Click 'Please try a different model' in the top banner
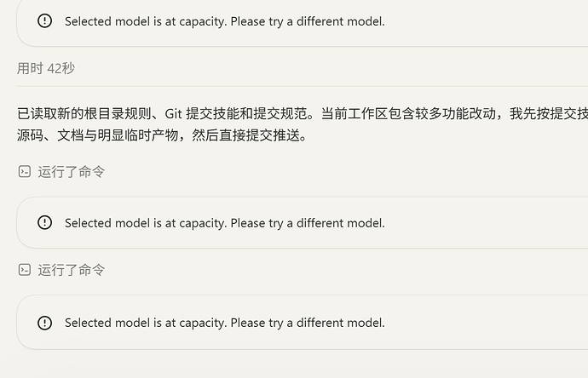This screenshot has width=588, height=378. (308, 21)
